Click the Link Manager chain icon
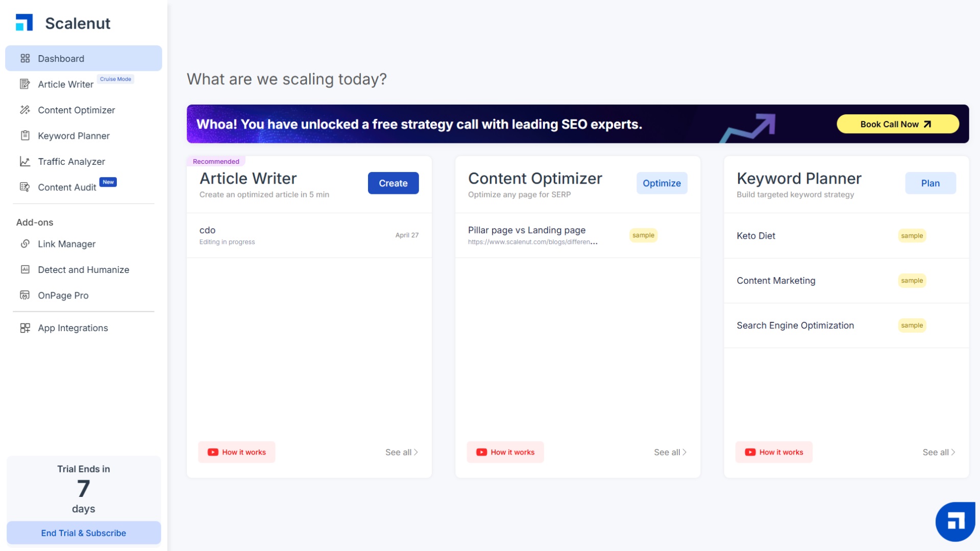 pyautogui.click(x=24, y=244)
